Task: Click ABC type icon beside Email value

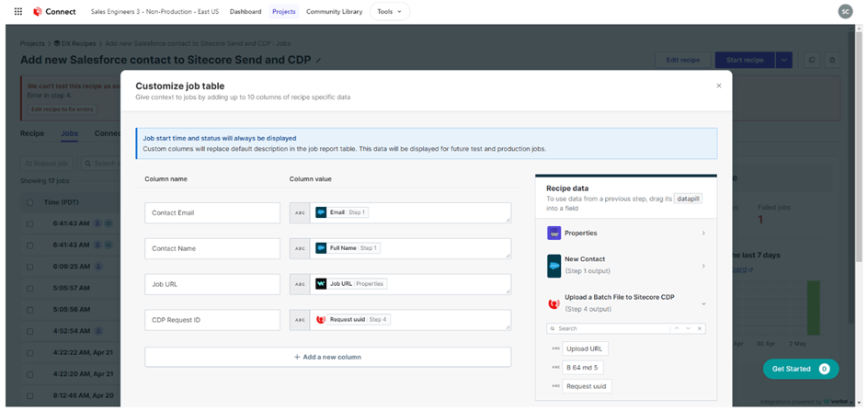Action: click(300, 212)
